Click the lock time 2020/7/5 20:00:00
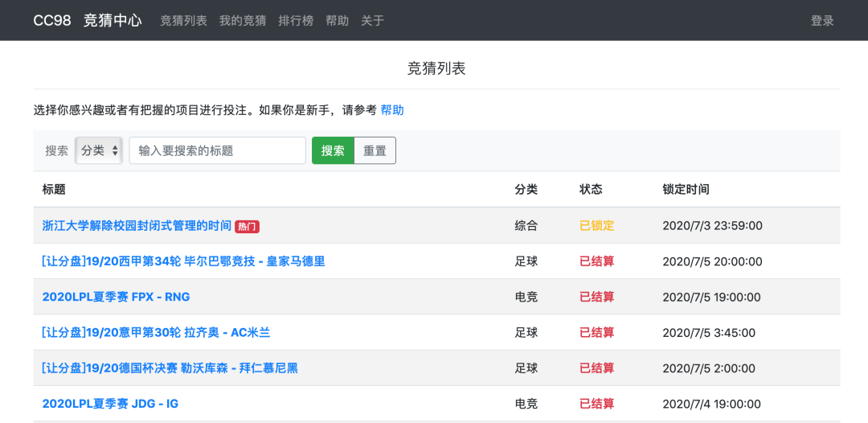868x423 pixels. [712, 261]
